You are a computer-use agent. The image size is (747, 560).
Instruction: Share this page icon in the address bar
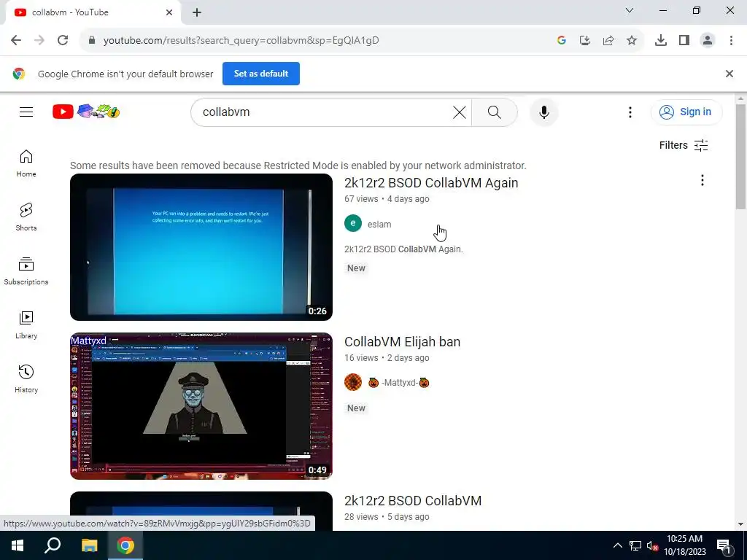(608, 41)
